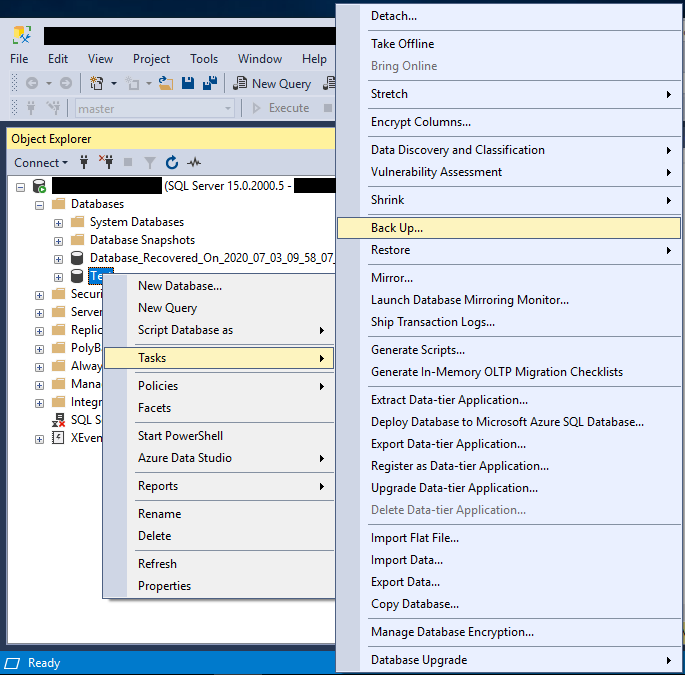Click the Save All toolbar icon
The height and width of the screenshot is (675, 685).
(x=210, y=84)
